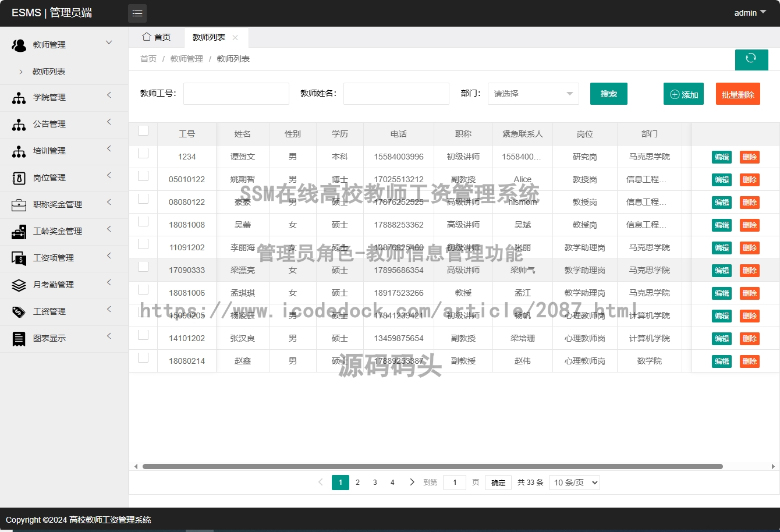Screen dimensions: 780x532
Task: Click the 月考勤管理 layers icon
Action: click(x=19, y=285)
